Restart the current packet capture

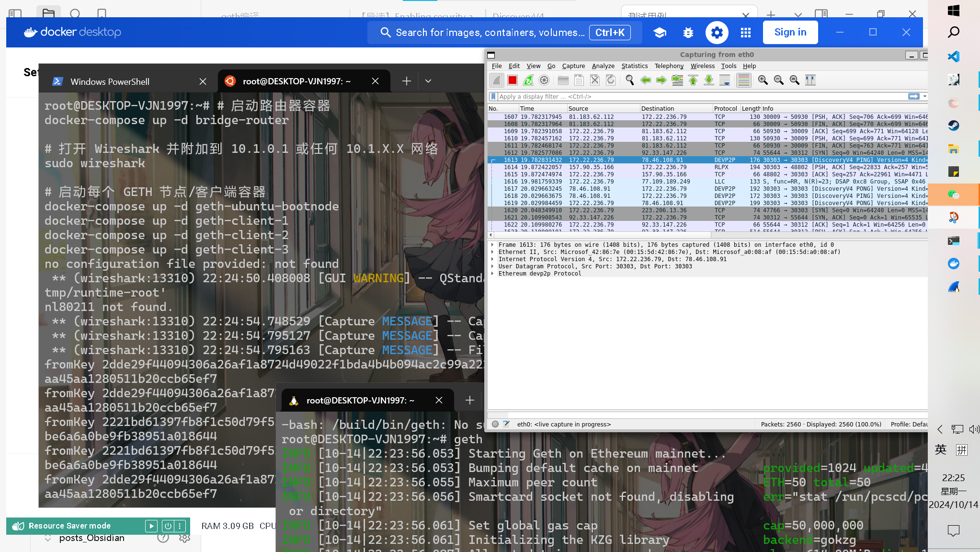coord(528,80)
